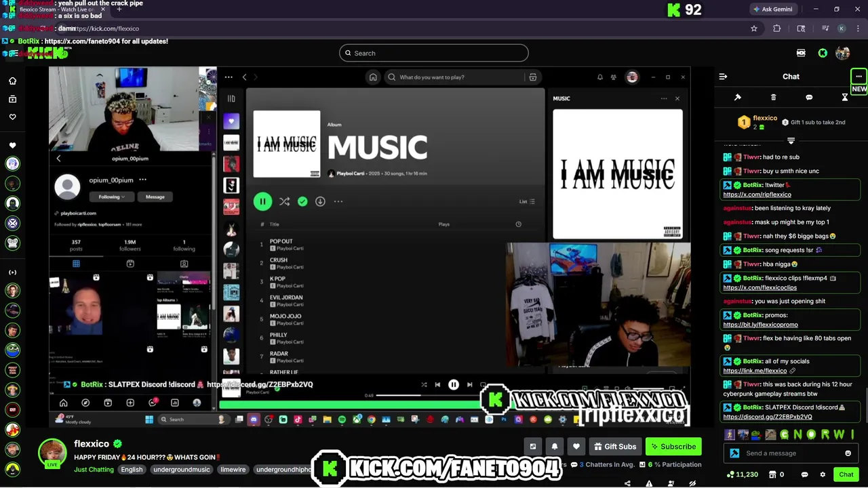Viewport: 868px width, 488px height.
Task: Click channel points 11,230
Action: tap(742, 474)
